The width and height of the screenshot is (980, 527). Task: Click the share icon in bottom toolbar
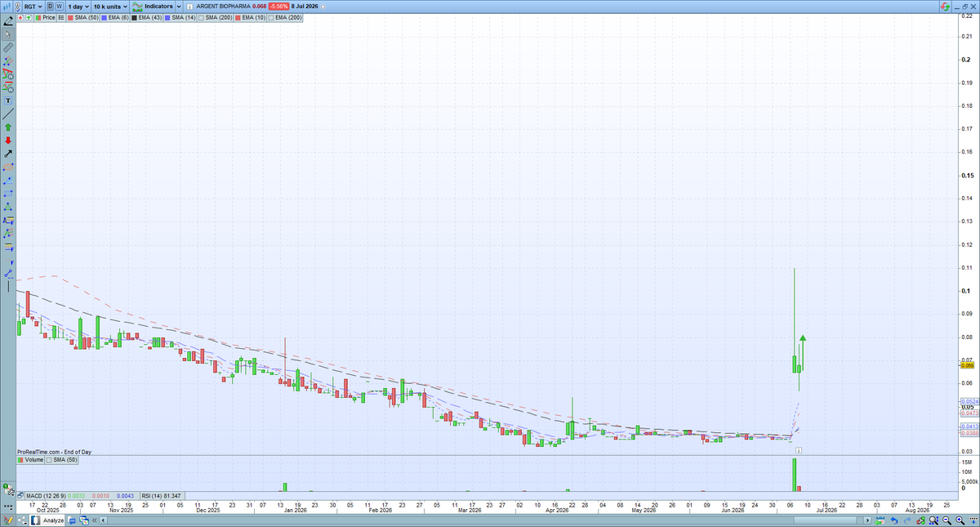pos(23,520)
